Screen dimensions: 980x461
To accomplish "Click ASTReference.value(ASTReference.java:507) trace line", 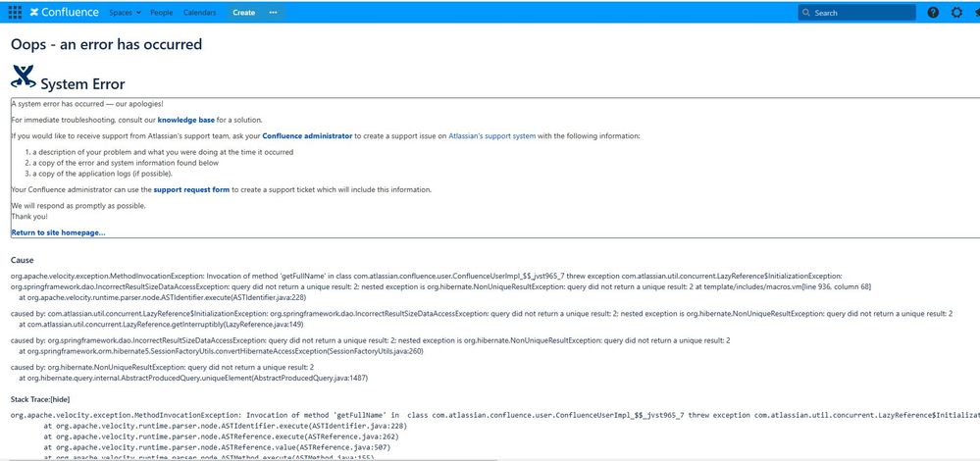I will tap(217, 447).
